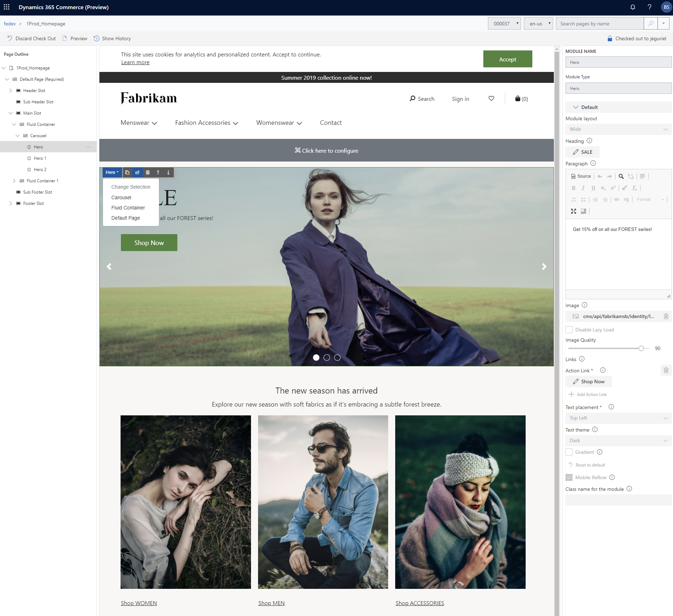The height and width of the screenshot is (616, 673).
Task: Insert a link in paragraph editor
Action: [x=617, y=200]
